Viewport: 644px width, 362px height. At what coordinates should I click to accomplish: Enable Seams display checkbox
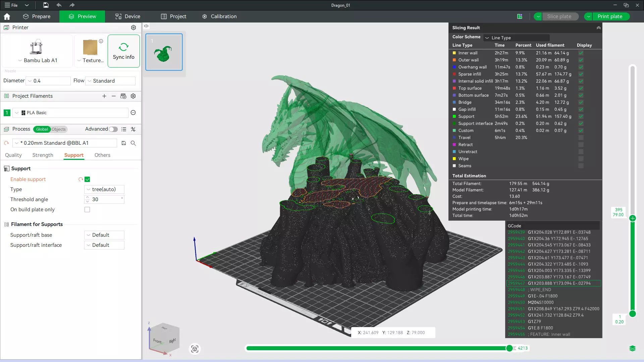(581, 166)
